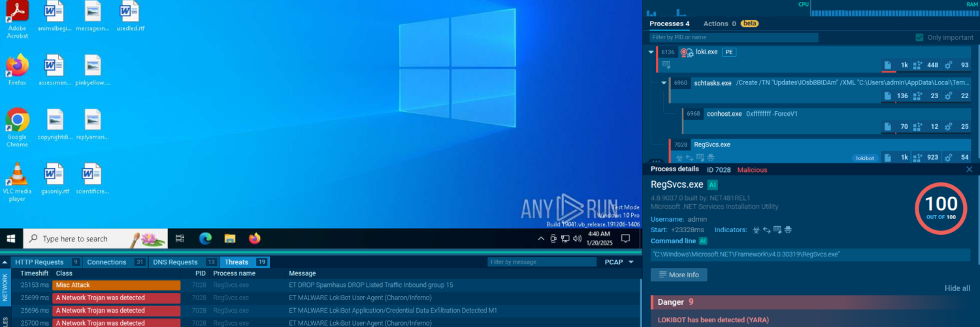Image resolution: width=980 pixels, height=327 pixels.
Task: Toggle the Only important checkbox
Action: point(919,38)
